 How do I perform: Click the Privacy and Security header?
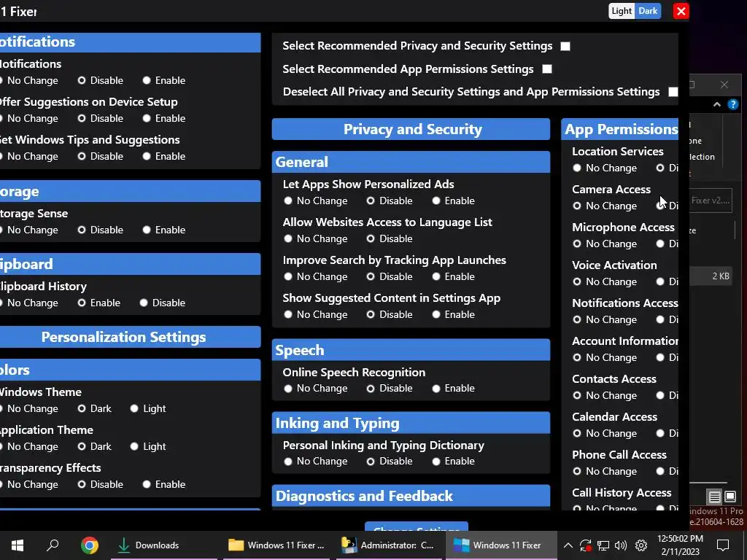click(411, 129)
